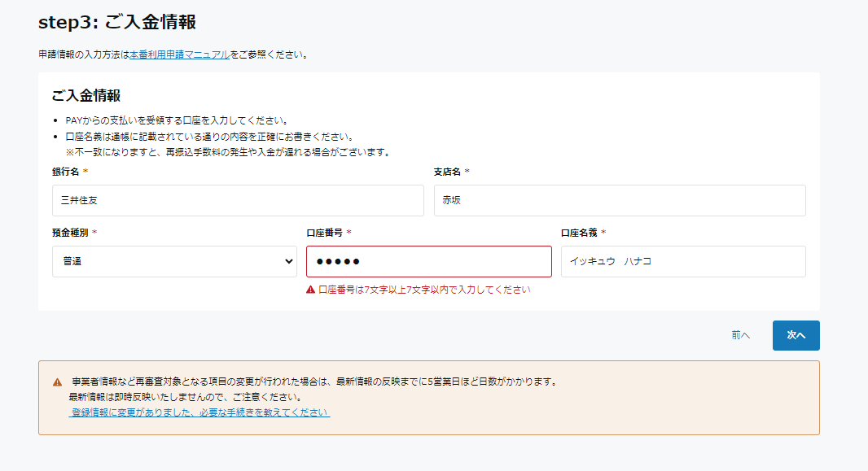Focus the 口座番号 masked input field
Screen dimensions: 868x471
(428, 262)
